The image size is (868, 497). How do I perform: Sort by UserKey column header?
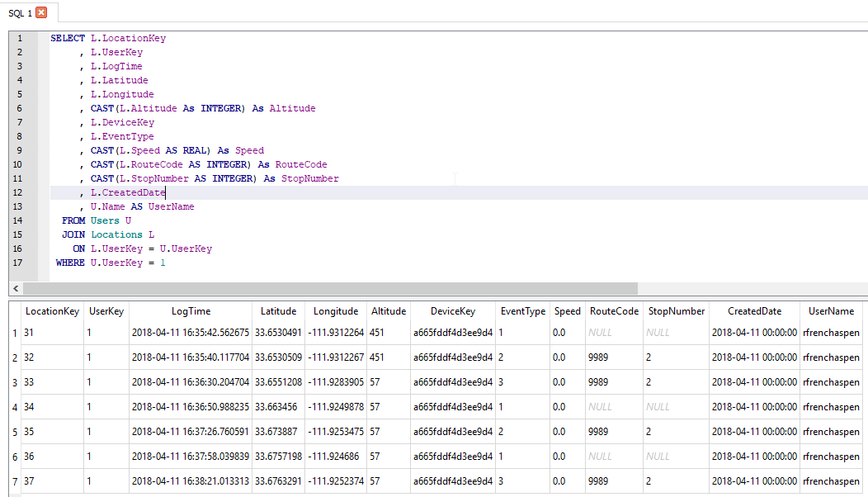click(106, 311)
